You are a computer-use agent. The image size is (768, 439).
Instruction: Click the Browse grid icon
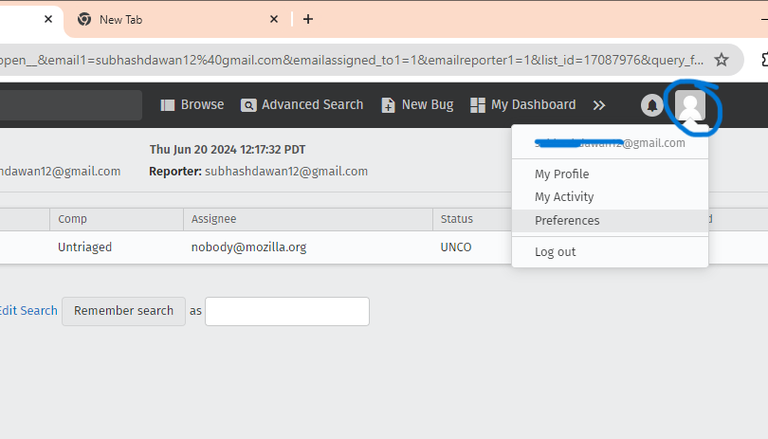click(168, 105)
